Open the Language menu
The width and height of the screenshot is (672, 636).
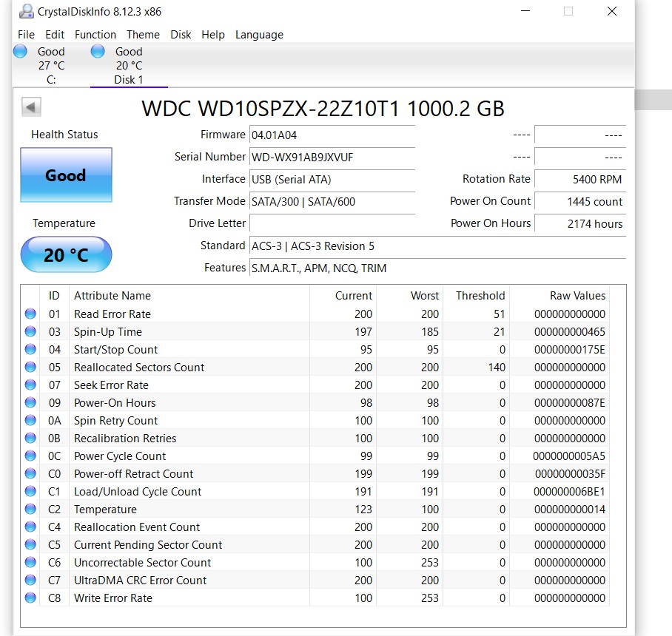pos(259,35)
